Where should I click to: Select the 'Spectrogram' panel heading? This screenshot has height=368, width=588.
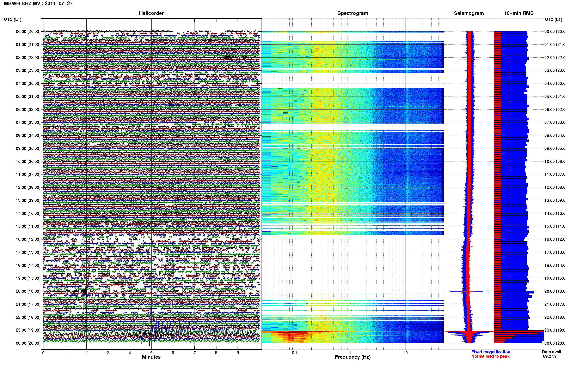pos(353,13)
